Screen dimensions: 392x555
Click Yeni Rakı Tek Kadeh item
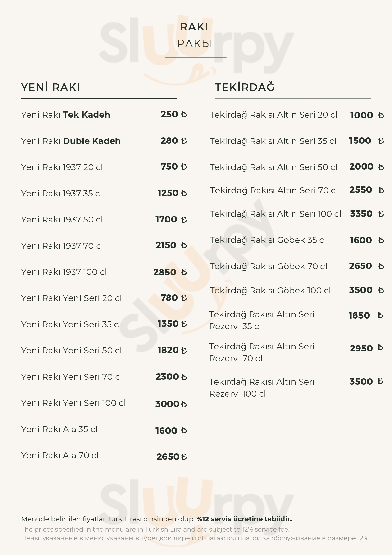tap(65, 115)
